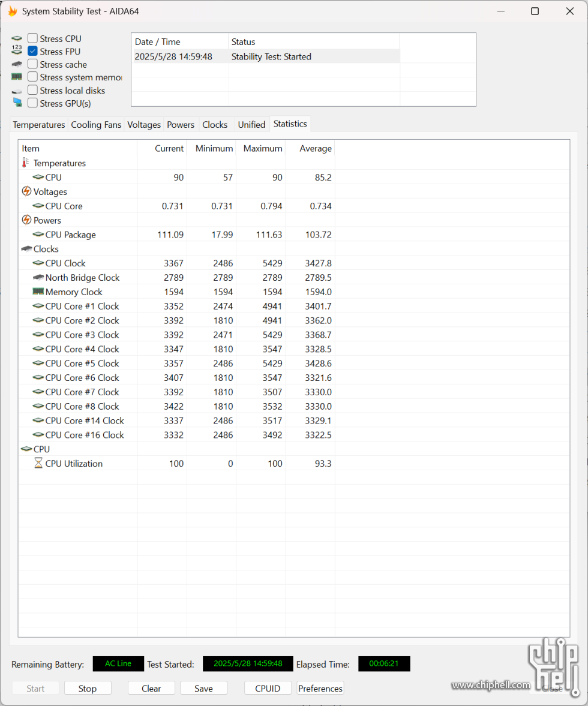Select the CPU Utilization row label
This screenshot has width=588, height=706.
74,463
